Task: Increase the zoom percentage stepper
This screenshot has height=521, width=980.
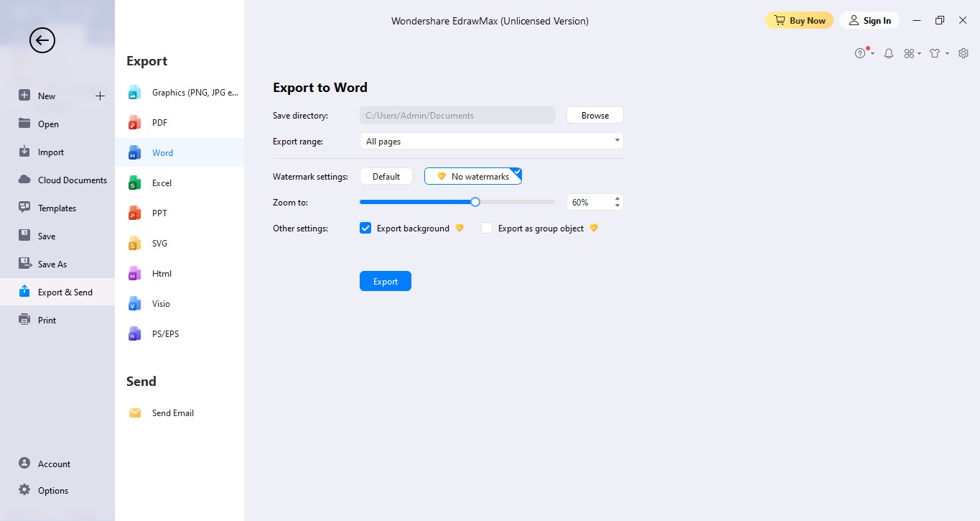Action: click(x=617, y=198)
